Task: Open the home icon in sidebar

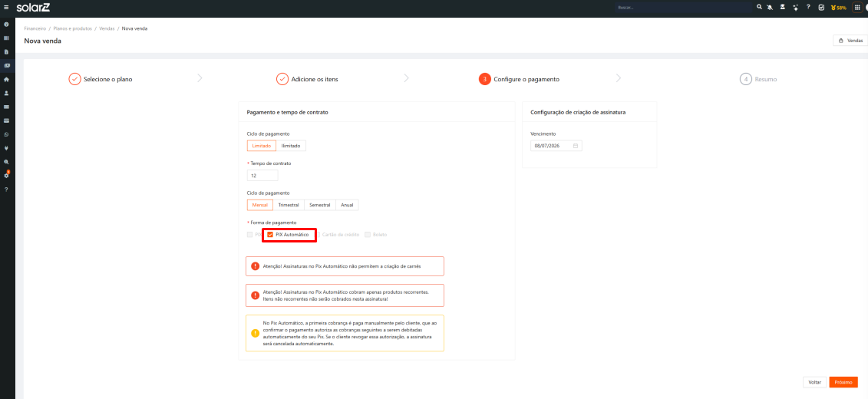Action: tap(6, 79)
